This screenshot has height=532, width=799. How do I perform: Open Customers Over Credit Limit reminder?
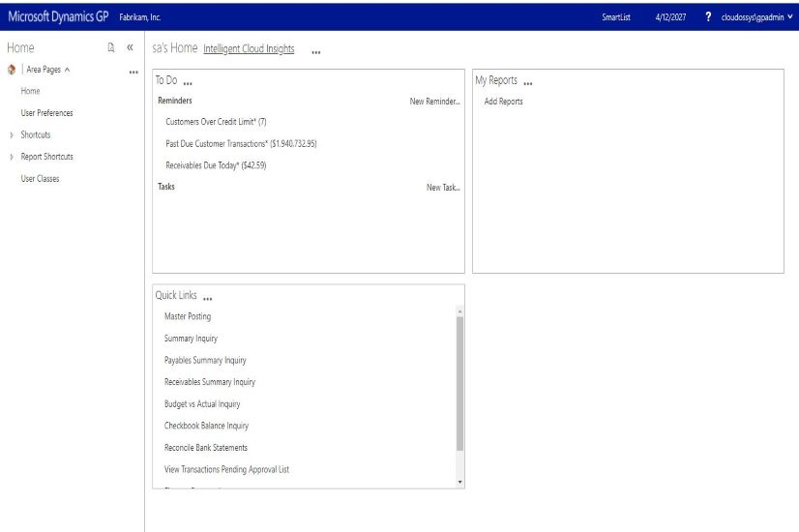pos(216,122)
